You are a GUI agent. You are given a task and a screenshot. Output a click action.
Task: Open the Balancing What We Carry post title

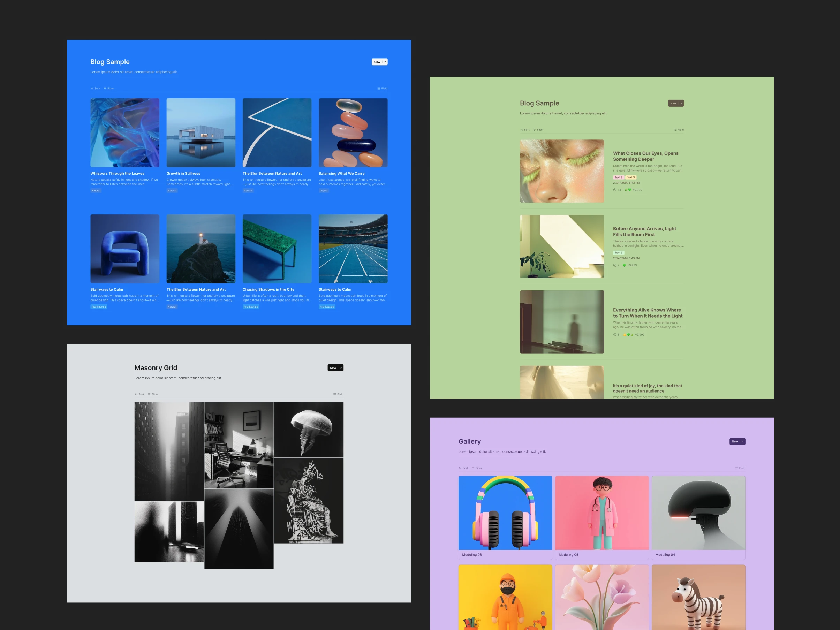[x=341, y=174]
